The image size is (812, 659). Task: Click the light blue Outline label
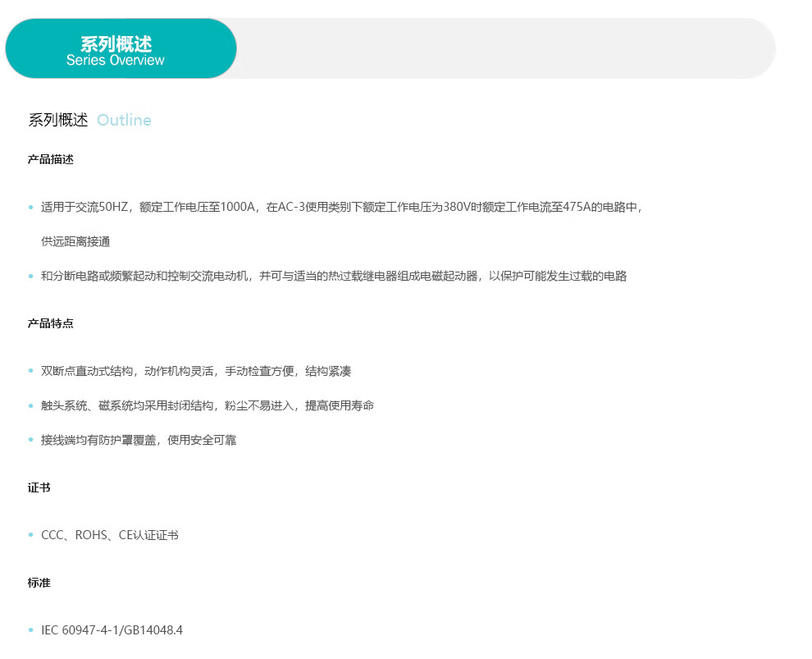point(124,121)
